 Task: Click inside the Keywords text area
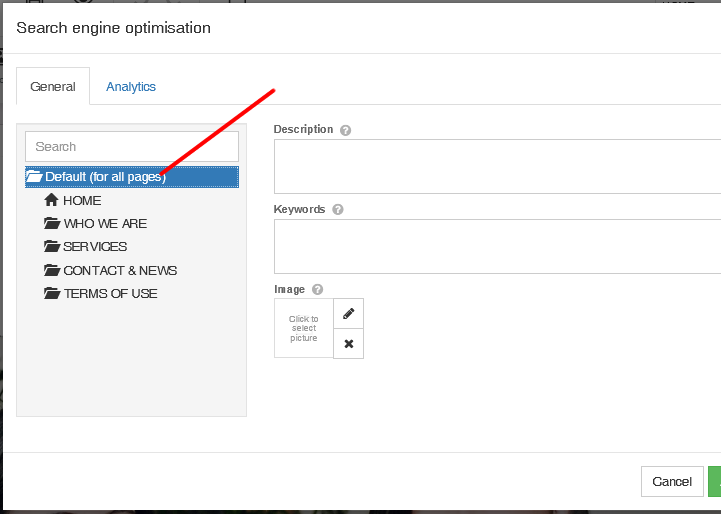click(498, 246)
